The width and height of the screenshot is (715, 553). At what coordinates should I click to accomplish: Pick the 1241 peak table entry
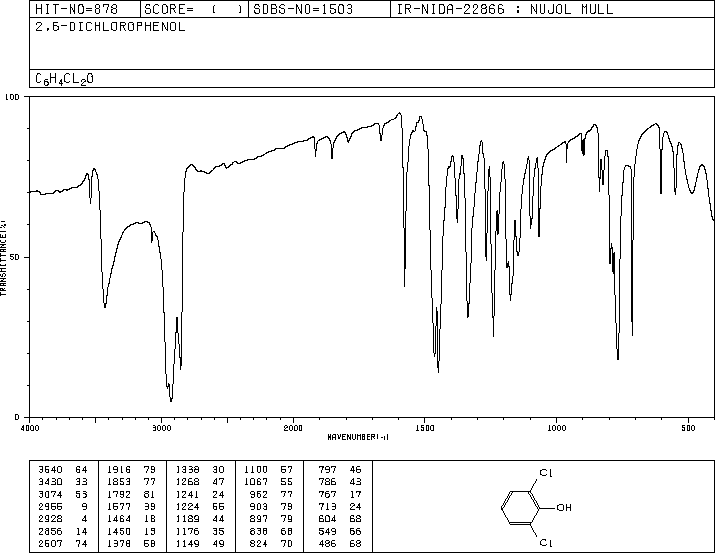(200, 494)
